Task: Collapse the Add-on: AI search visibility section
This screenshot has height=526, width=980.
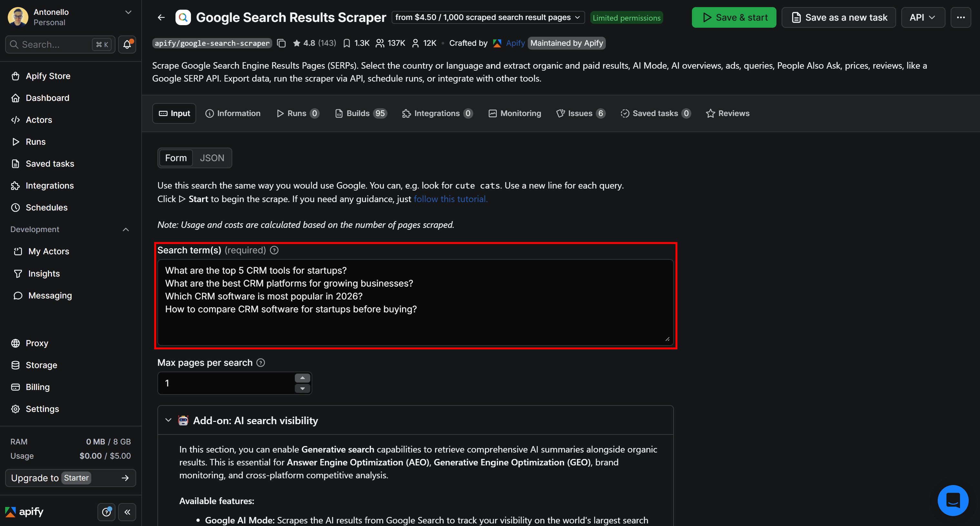Action: (168, 420)
